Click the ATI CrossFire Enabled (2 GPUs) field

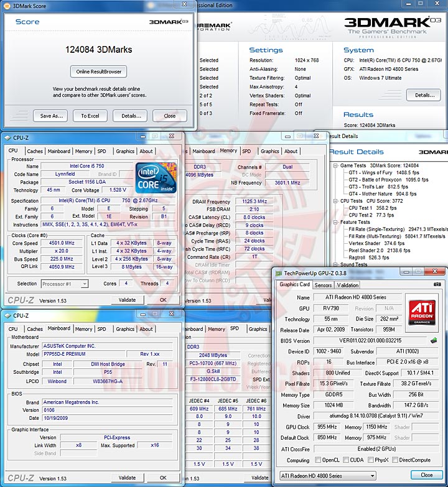(376, 449)
